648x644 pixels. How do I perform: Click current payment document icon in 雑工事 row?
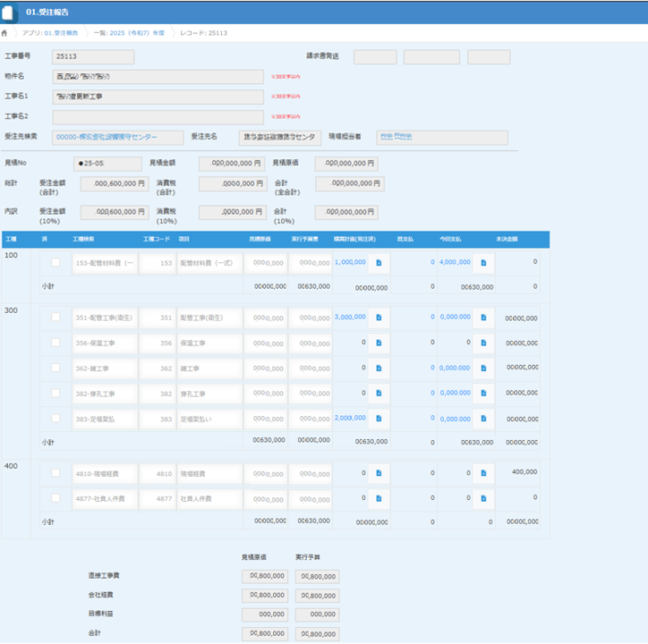pyautogui.click(x=483, y=368)
